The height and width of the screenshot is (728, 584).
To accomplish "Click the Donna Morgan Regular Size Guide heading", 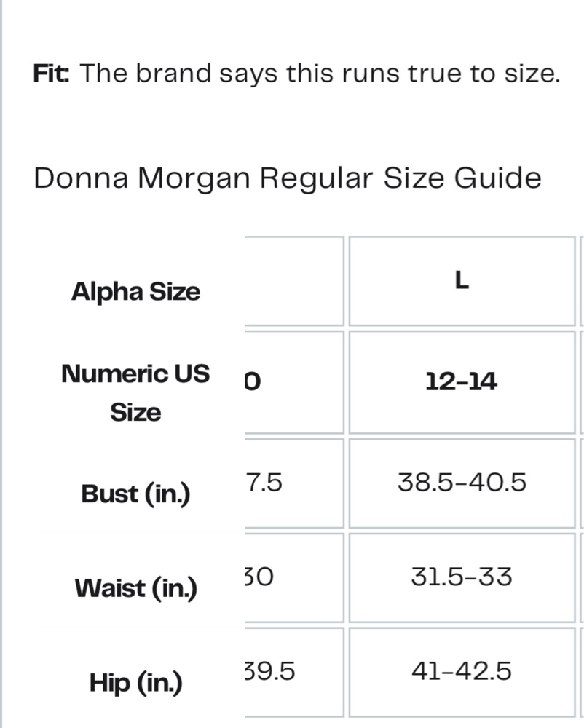I will coord(288,179).
